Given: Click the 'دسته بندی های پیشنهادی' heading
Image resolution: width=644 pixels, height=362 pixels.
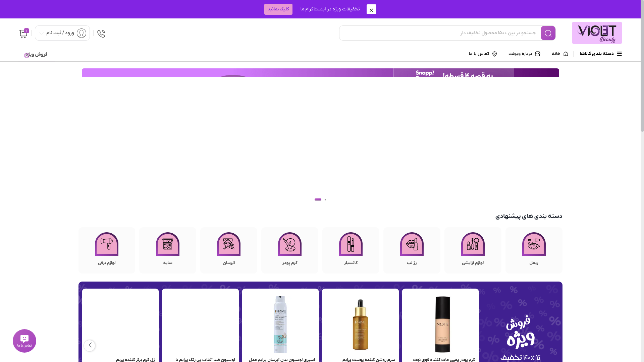Looking at the screenshot, I should coord(529,217).
